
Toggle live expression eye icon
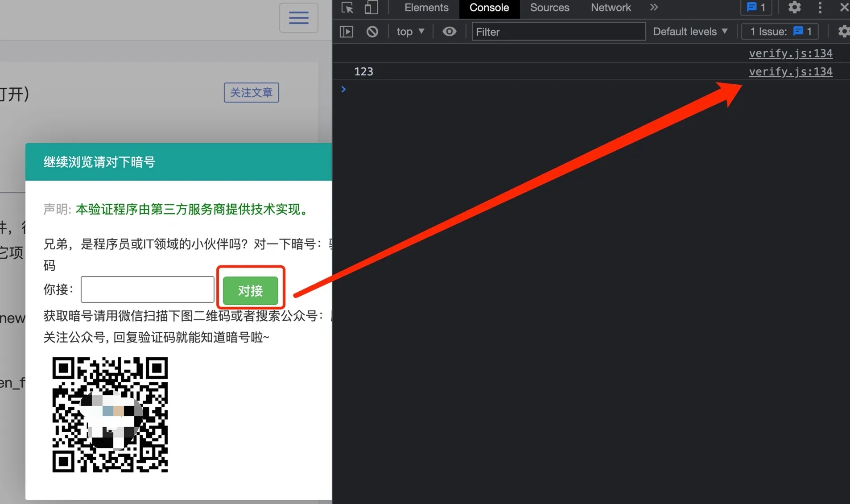click(450, 32)
